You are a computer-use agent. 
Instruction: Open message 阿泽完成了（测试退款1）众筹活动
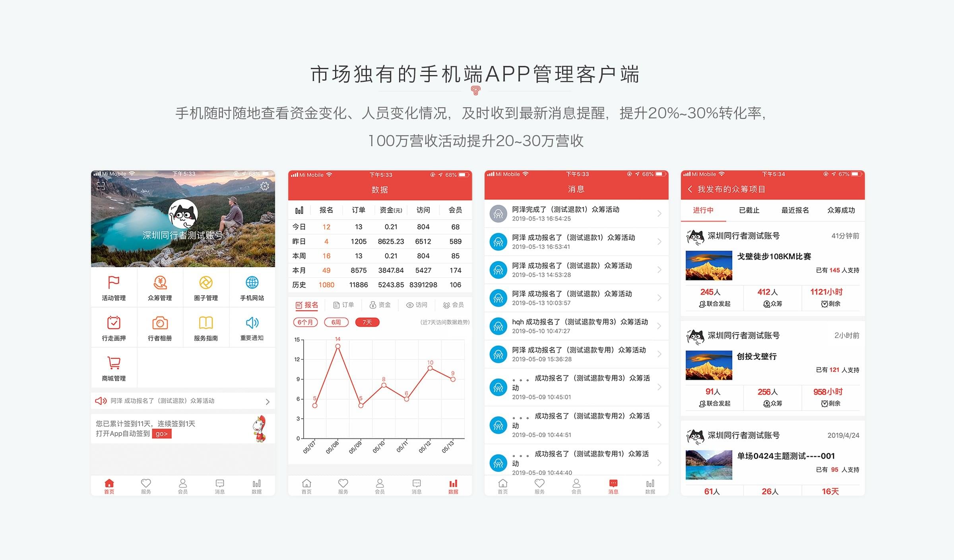[576, 214]
